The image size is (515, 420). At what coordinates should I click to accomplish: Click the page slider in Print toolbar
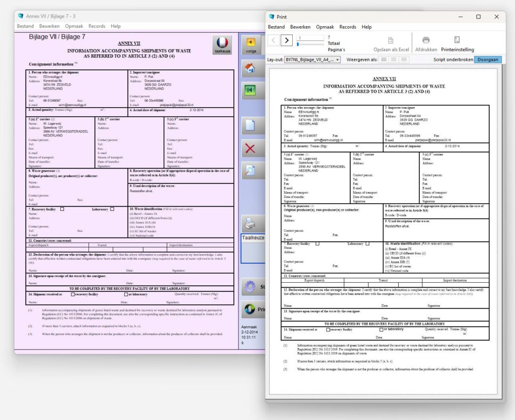[310, 44]
